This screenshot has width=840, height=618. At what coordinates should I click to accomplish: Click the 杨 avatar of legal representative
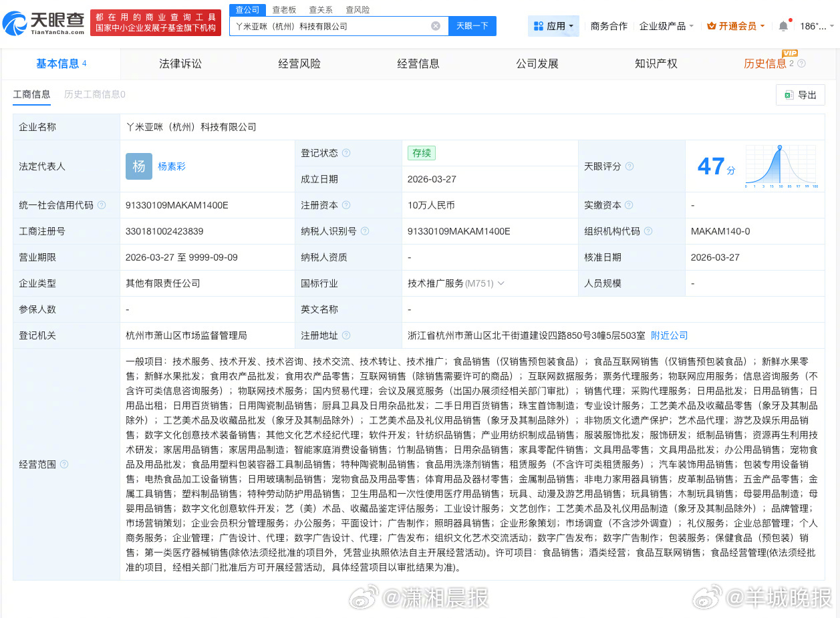[139, 166]
